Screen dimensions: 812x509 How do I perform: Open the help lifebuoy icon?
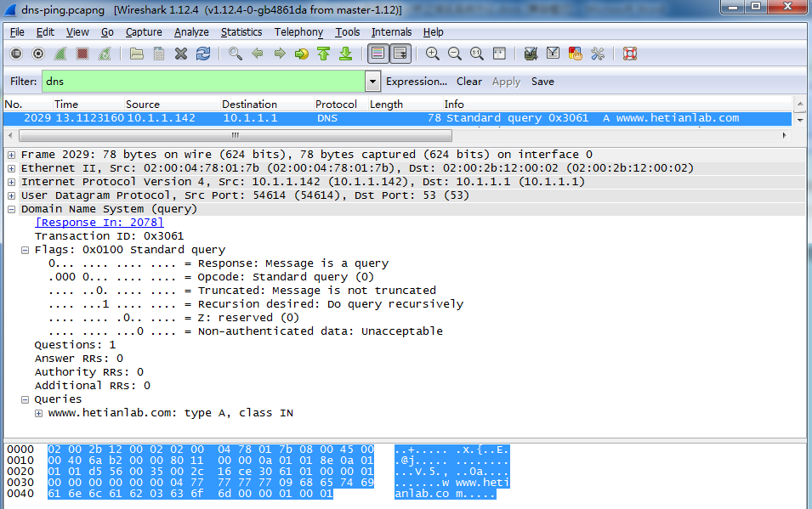[x=630, y=54]
